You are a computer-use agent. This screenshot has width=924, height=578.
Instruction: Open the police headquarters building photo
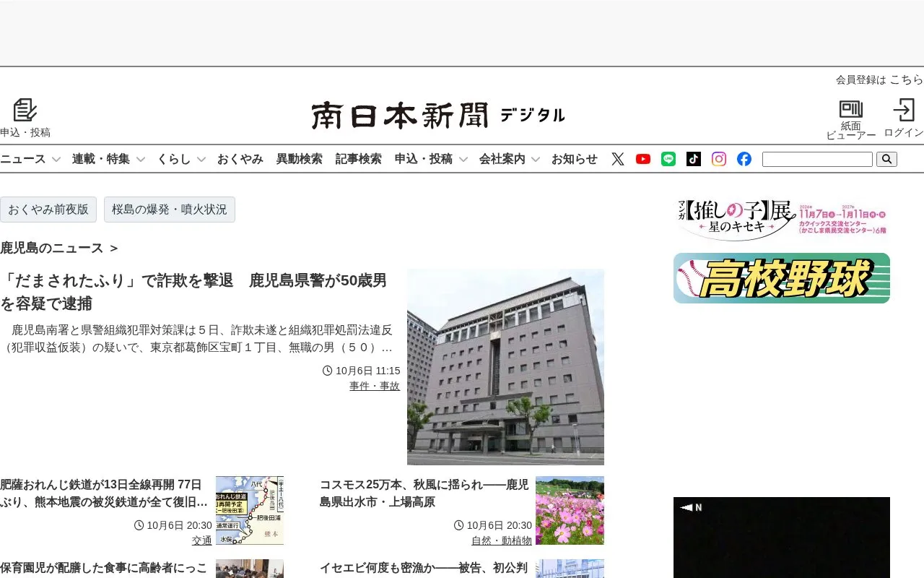click(x=505, y=367)
